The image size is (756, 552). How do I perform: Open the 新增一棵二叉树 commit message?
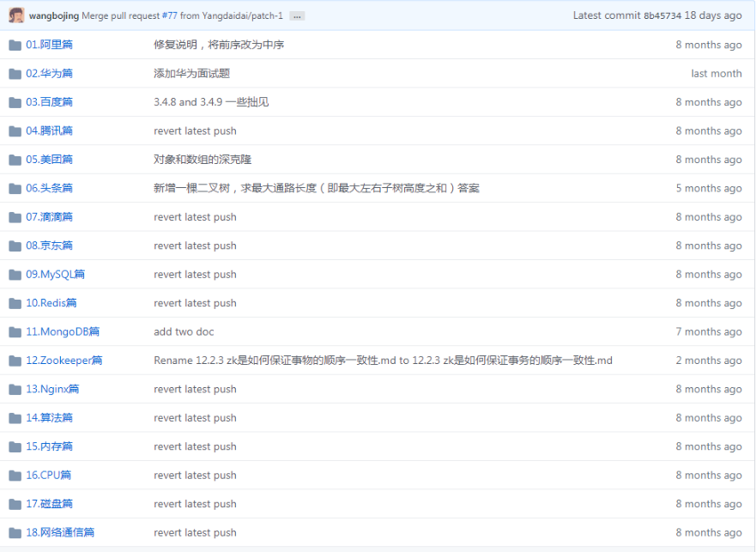click(x=317, y=188)
